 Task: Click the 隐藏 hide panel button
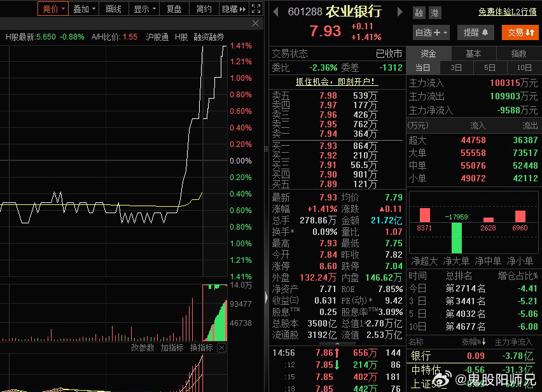[233, 9]
